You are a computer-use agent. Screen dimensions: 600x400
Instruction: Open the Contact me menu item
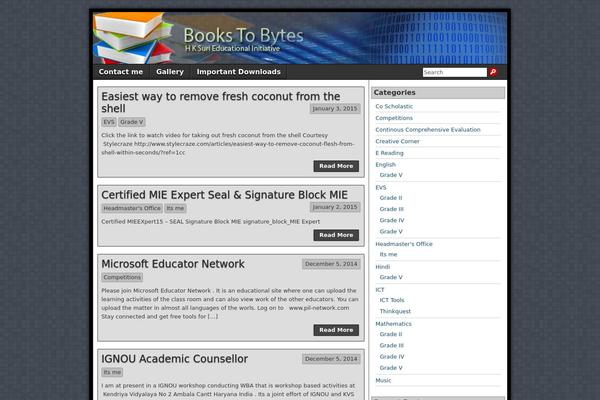coord(121,72)
